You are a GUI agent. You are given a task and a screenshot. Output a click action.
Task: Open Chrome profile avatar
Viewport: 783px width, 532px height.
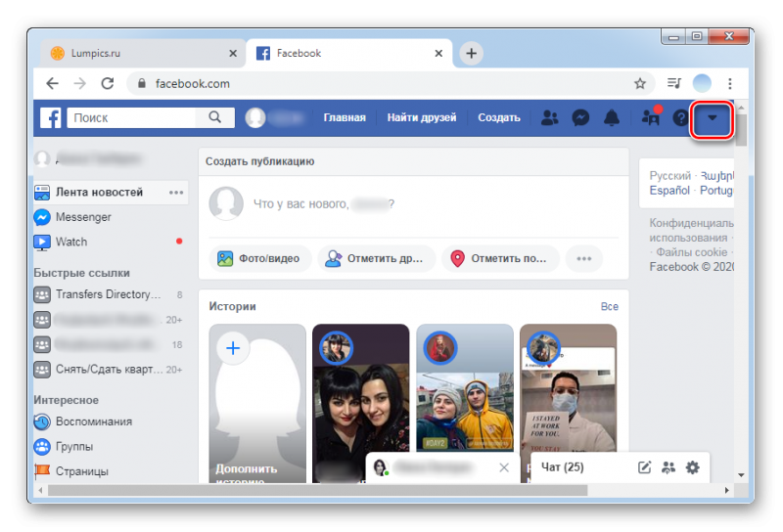pyautogui.click(x=702, y=83)
